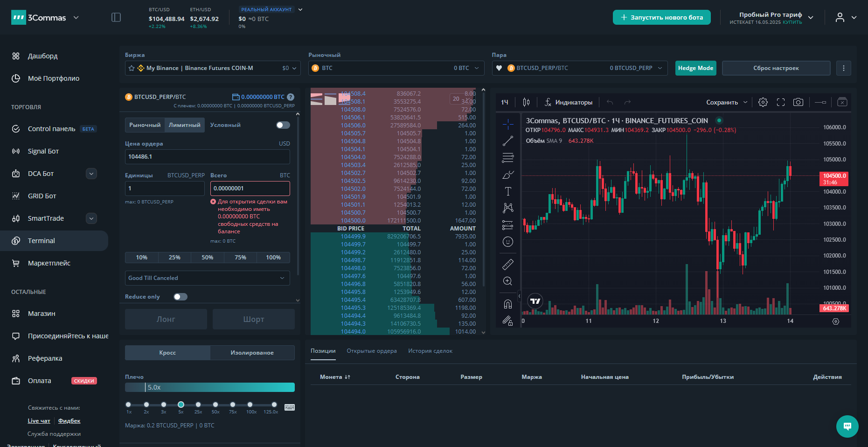Expand the SmartTrade submenu
The height and width of the screenshot is (447, 868).
pos(91,218)
